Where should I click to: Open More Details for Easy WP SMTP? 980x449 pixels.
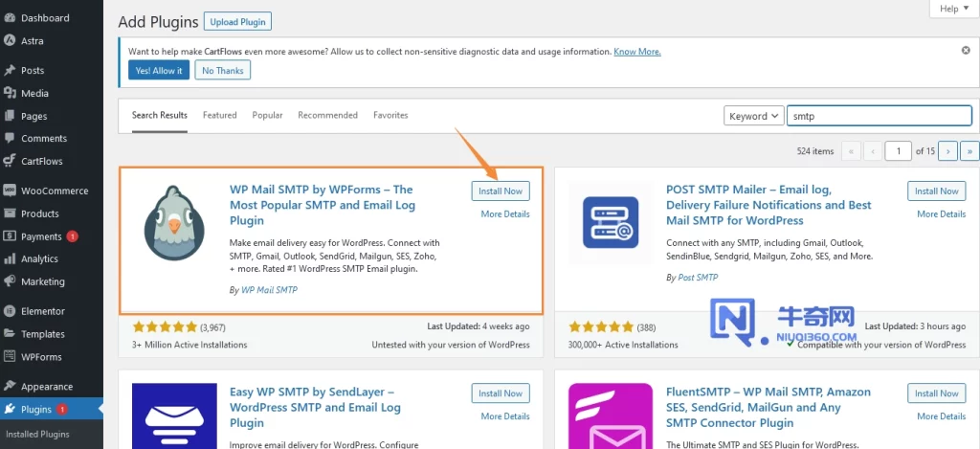pyautogui.click(x=505, y=415)
